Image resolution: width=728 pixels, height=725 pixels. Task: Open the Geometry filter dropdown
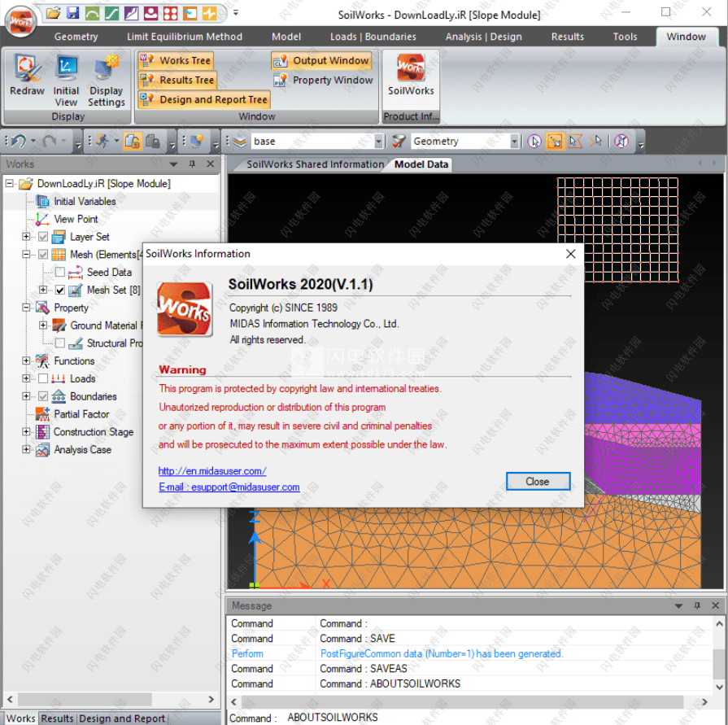[x=514, y=142]
